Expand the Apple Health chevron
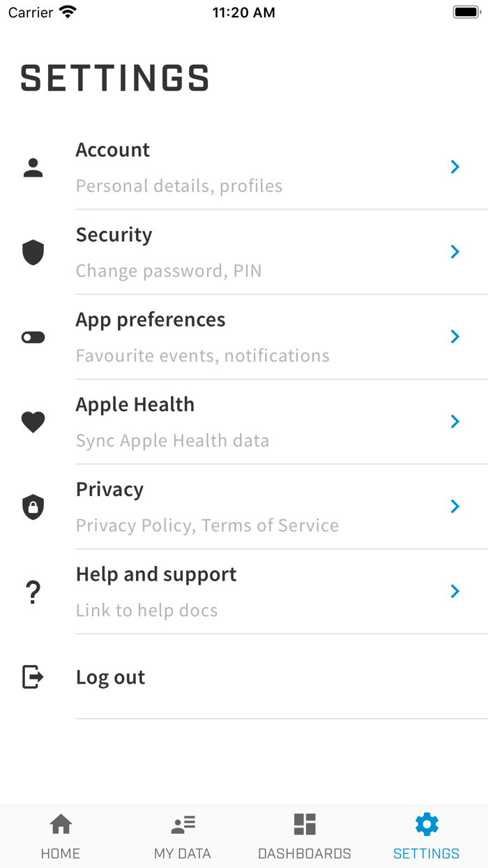The height and width of the screenshot is (868, 488). (455, 421)
